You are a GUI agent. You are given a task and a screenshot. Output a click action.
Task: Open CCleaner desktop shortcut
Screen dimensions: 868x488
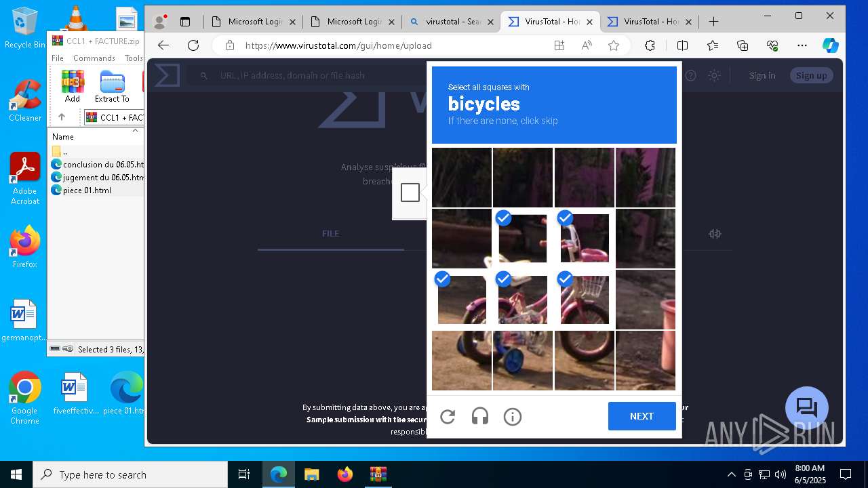[x=24, y=101]
